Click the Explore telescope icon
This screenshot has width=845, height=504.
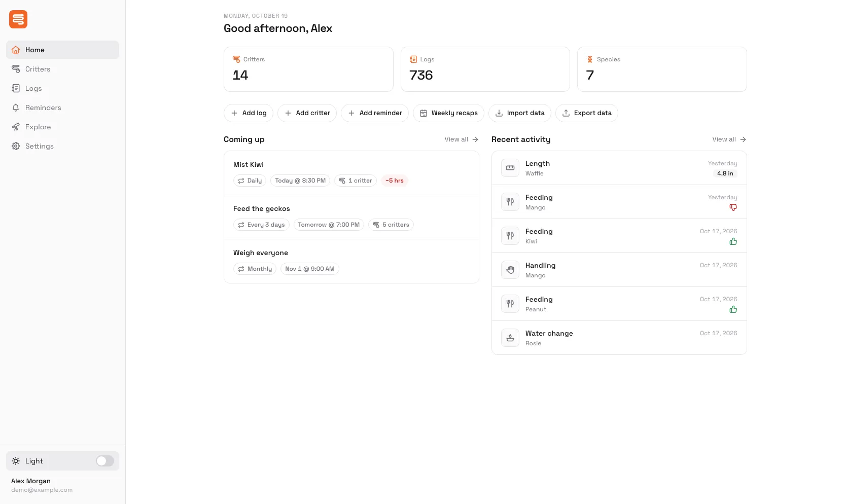coord(16,127)
